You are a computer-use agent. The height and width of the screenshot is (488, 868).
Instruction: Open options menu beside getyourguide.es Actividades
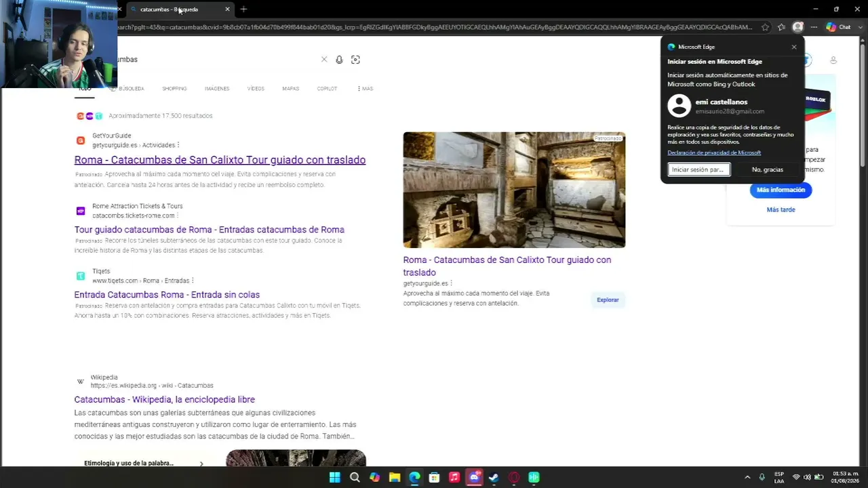[178, 145]
